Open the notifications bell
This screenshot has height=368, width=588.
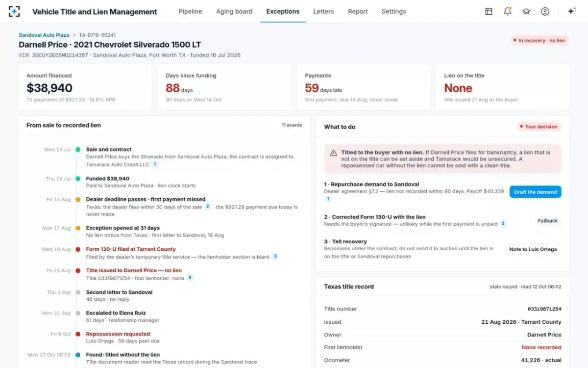point(507,11)
